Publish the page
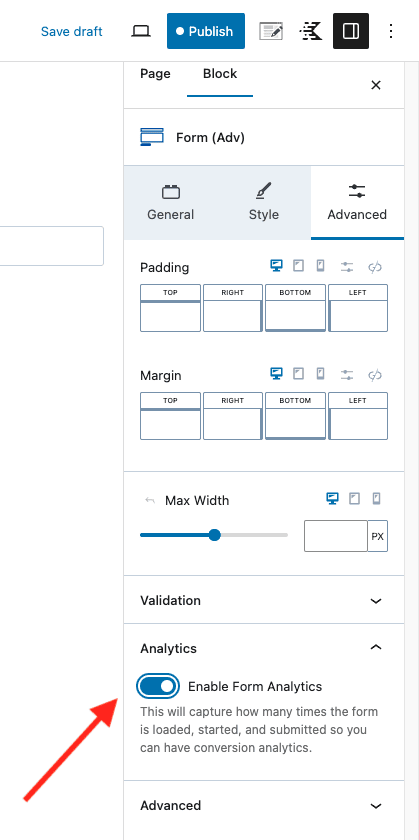 click(206, 31)
